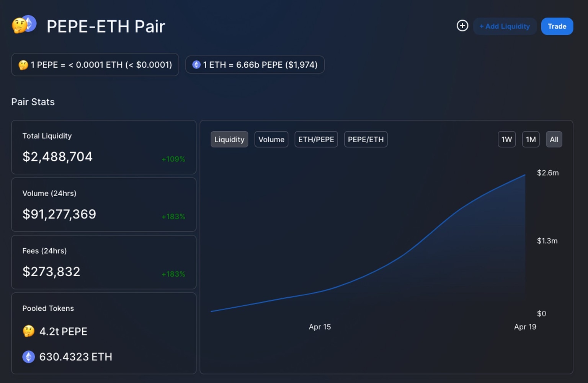Set chart range to 1M
Viewport: 588px width, 383px height.
click(x=530, y=139)
